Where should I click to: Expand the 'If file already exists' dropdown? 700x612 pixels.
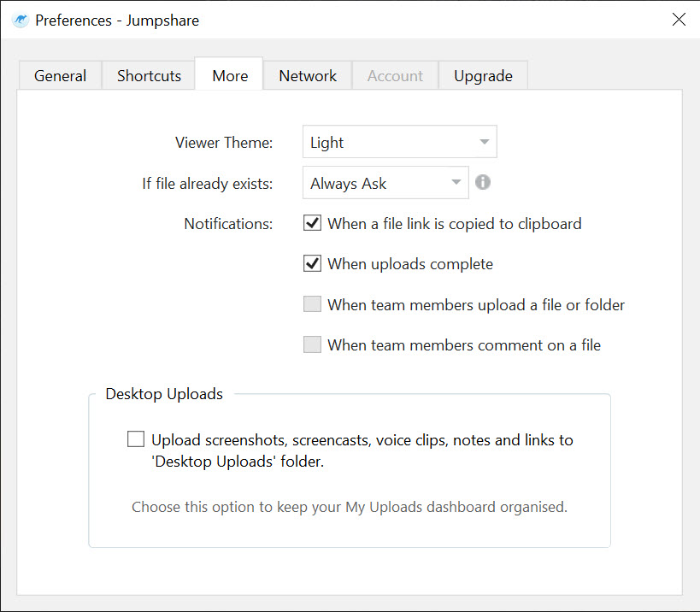(x=385, y=183)
